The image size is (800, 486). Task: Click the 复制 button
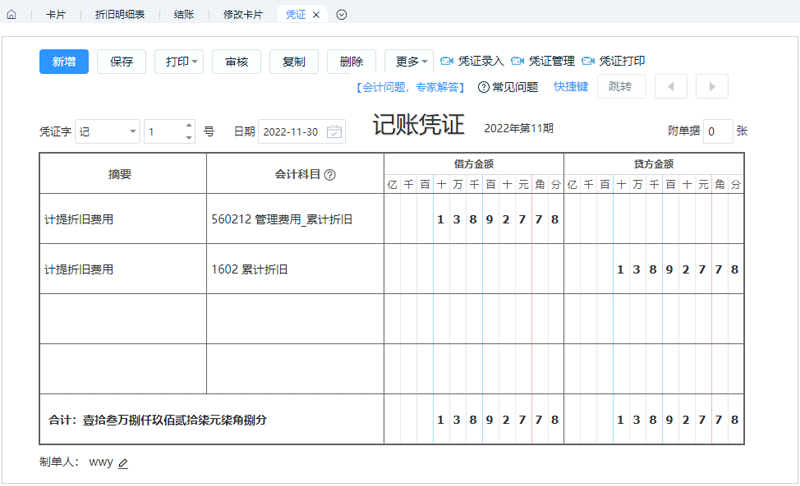coord(294,62)
